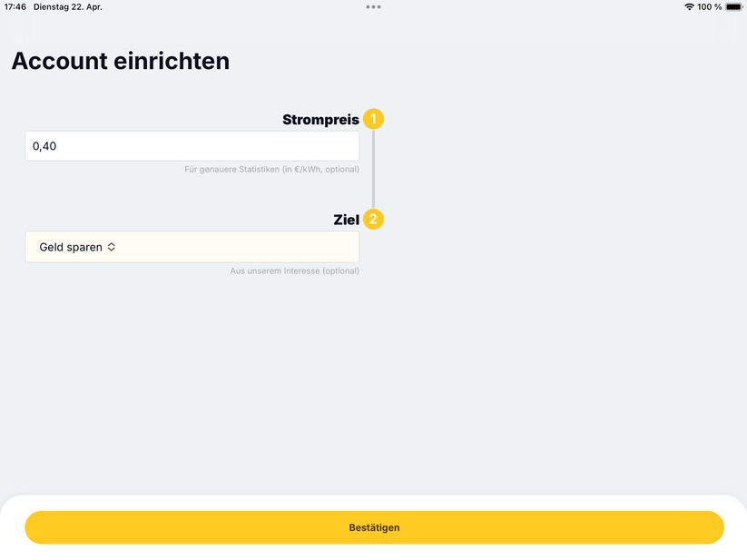Screen dimensions: 747x560
Task: Click the step 1 badge beside Strompreis
Action: (373, 119)
